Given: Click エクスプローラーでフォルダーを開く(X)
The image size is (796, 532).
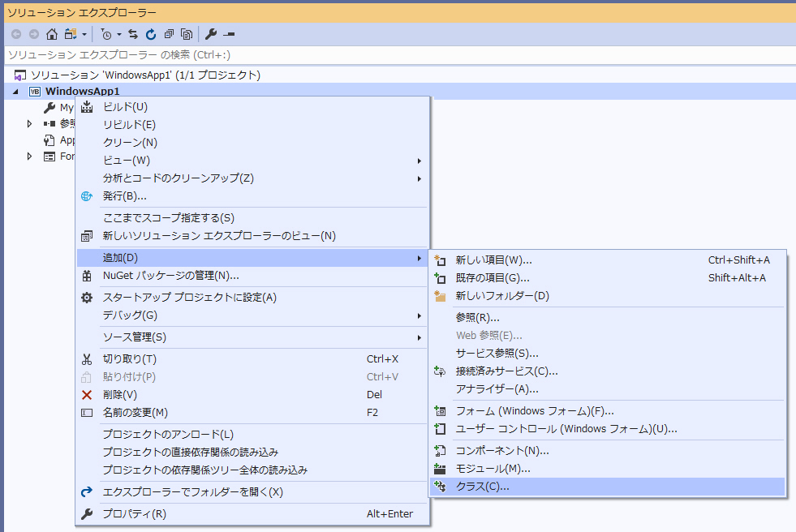Looking at the screenshot, I should (x=253, y=492).
